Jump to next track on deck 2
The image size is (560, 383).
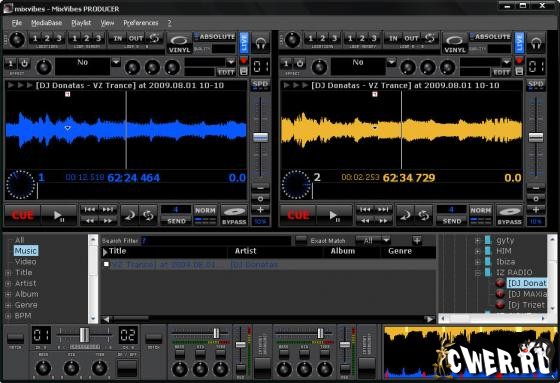coord(383,210)
